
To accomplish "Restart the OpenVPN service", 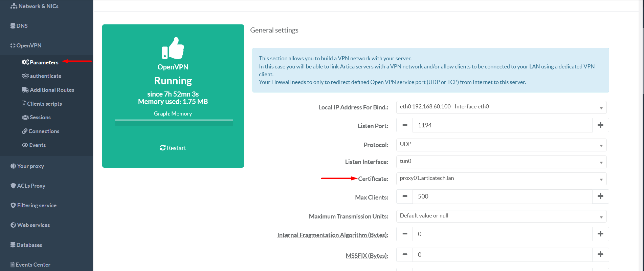I will [x=173, y=148].
